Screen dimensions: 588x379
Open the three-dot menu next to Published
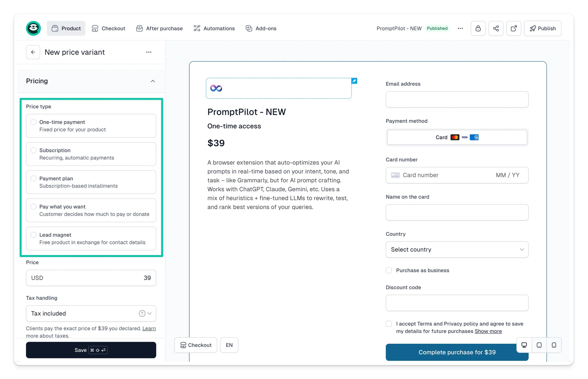tap(460, 28)
